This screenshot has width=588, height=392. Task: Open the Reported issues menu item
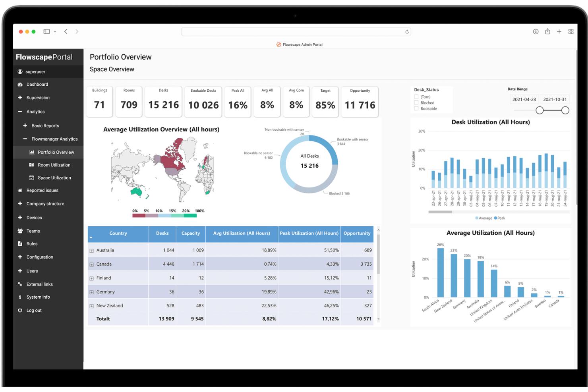coord(48,190)
